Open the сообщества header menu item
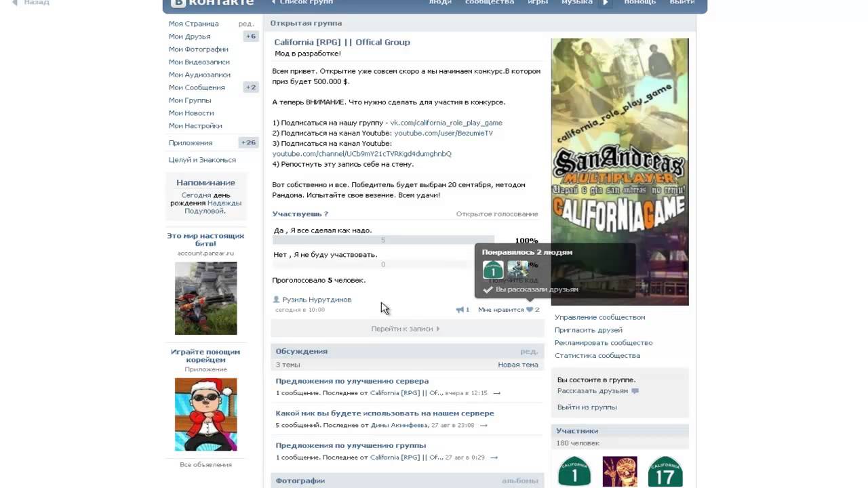The image size is (868, 488). click(x=490, y=3)
